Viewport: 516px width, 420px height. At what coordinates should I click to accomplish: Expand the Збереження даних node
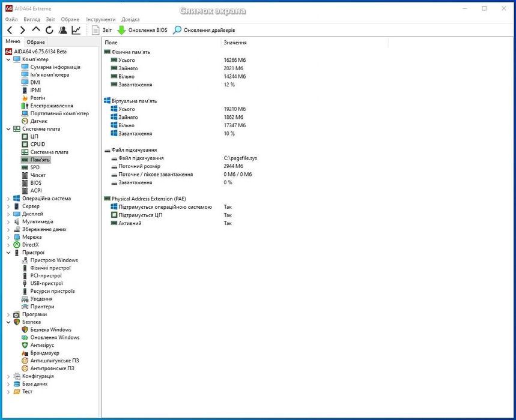click(x=8, y=229)
